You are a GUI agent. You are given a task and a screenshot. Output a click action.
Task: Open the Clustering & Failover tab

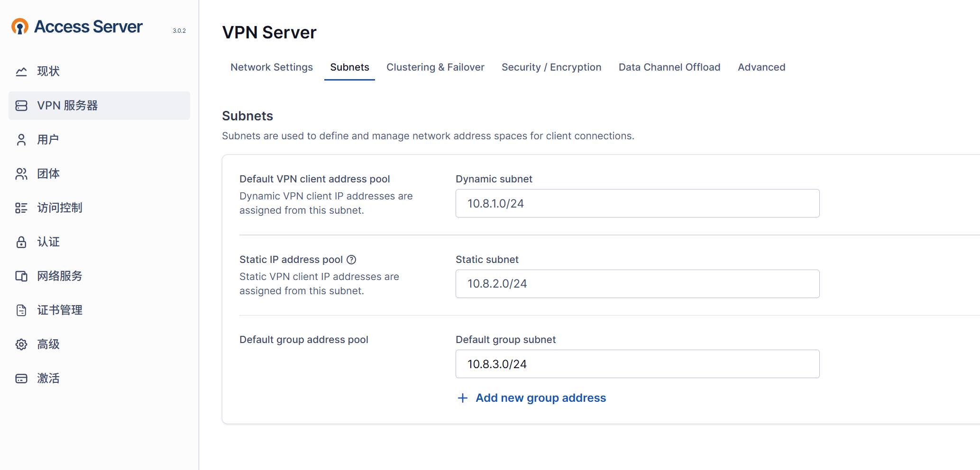click(435, 67)
